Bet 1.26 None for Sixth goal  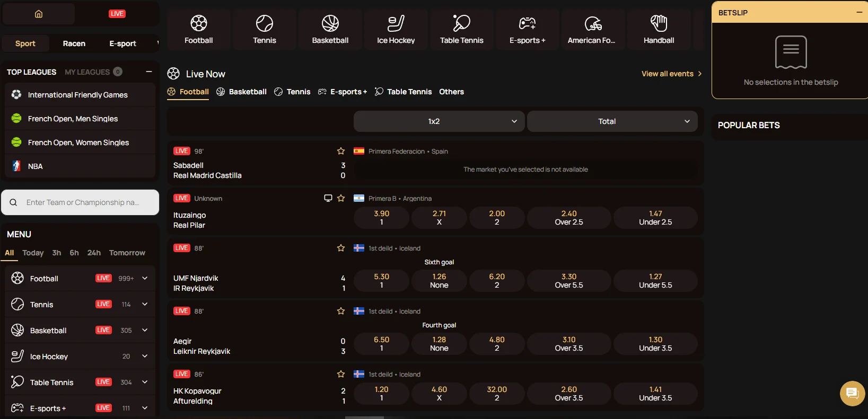click(x=439, y=281)
